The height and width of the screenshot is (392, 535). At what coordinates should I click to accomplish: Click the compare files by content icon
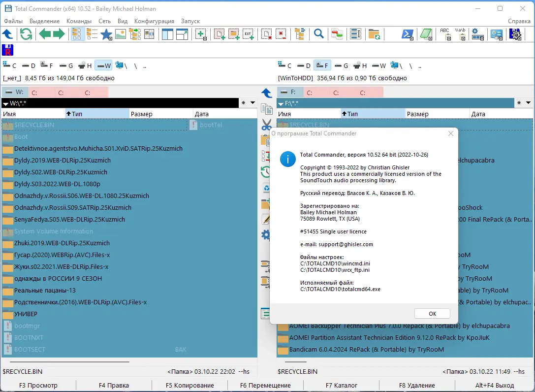pos(337,34)
